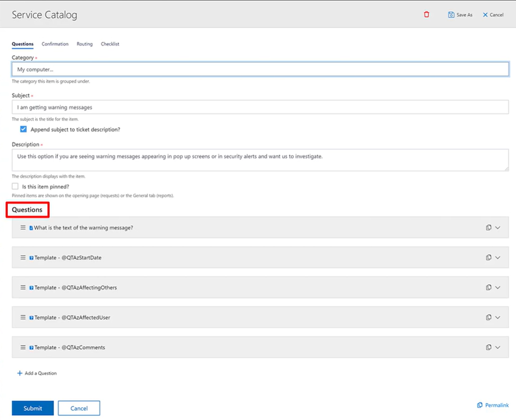Click the Subject input field
516x420 pixels.
[x=261, y=107]
